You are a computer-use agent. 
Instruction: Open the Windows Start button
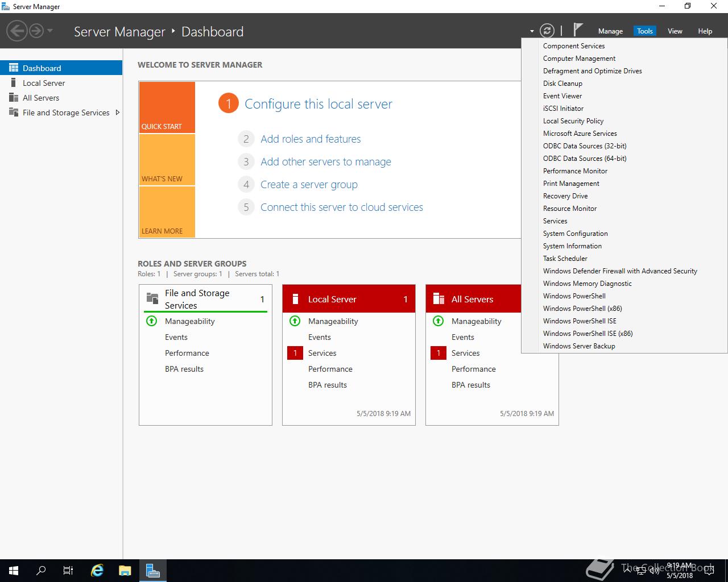14,571
